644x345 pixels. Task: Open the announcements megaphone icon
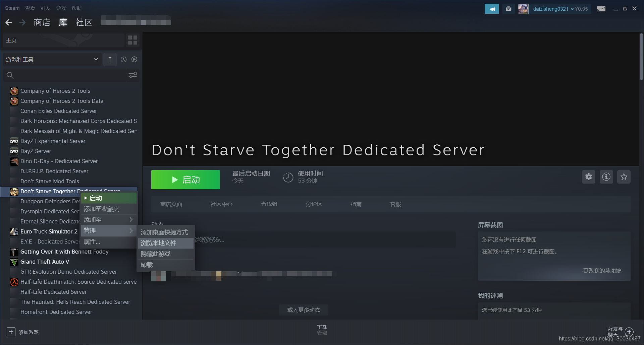coord(492,9)
